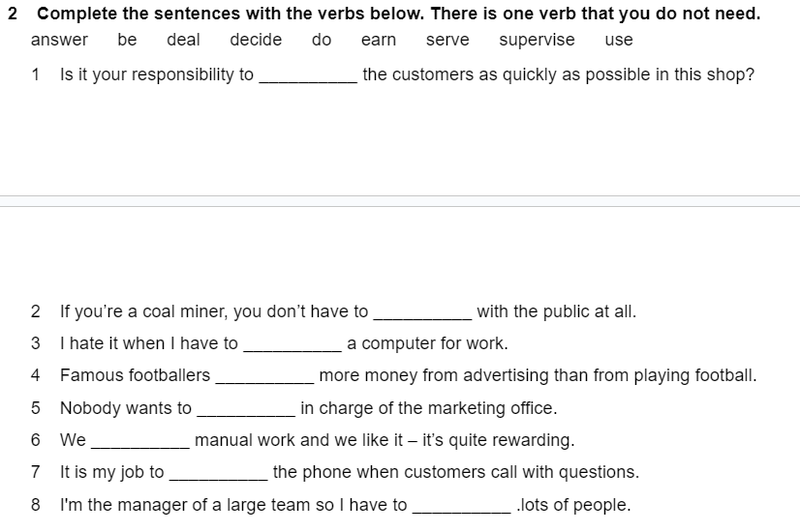Click the word 'answer' in the verb list
Image resolution: width=800 pixels, height=532 pixels.
pos(59,40)
